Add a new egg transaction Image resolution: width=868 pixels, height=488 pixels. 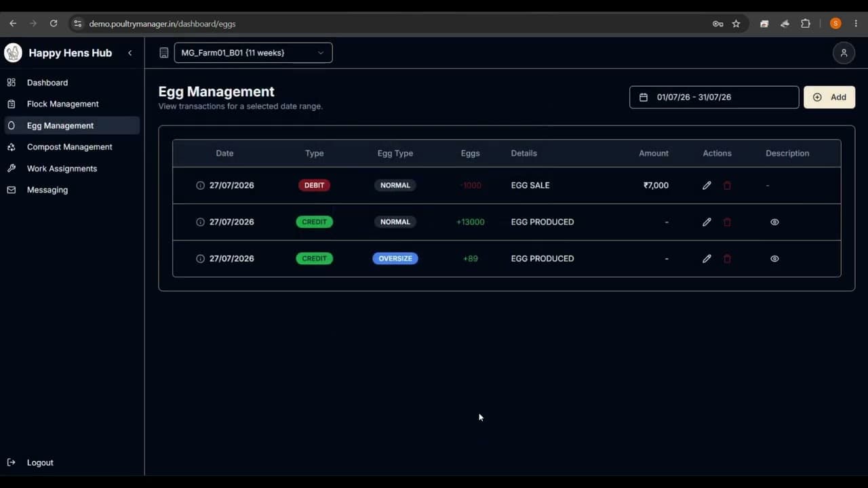(x=829, y=97)
